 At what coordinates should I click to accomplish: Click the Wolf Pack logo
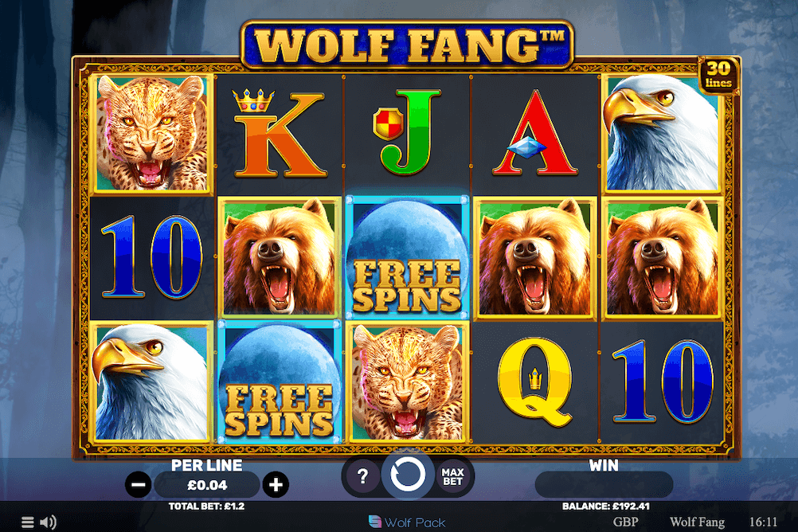click(407, 522)
